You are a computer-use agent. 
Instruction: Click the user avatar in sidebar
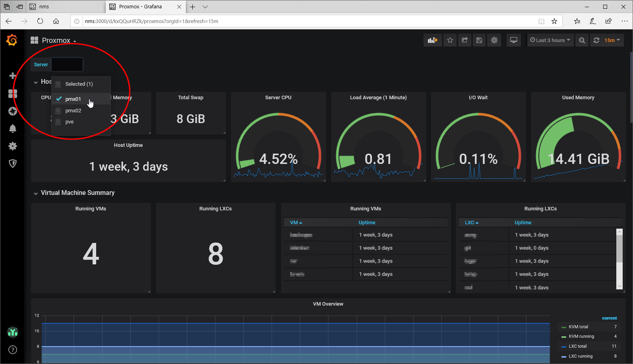[x=13, y=332]
